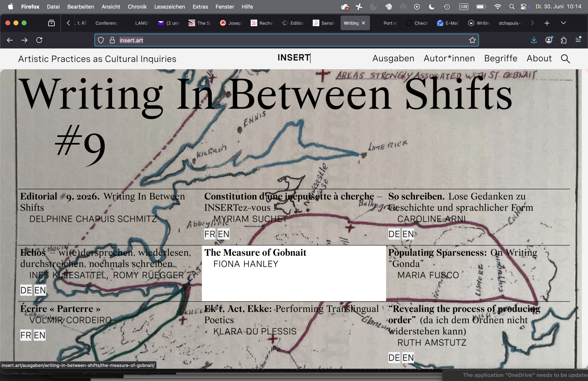
Task: Go forward to the next page
Action: [24, 40]
